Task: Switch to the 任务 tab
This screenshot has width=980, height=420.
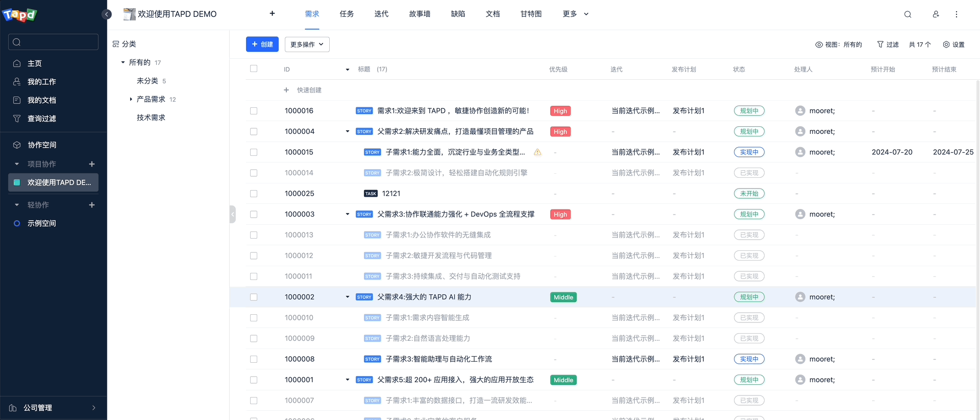Action: coord(347,14)
